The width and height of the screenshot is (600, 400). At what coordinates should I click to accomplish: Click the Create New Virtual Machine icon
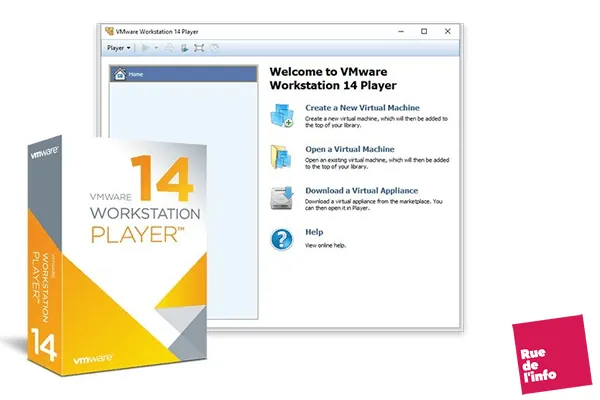point(282,115)
